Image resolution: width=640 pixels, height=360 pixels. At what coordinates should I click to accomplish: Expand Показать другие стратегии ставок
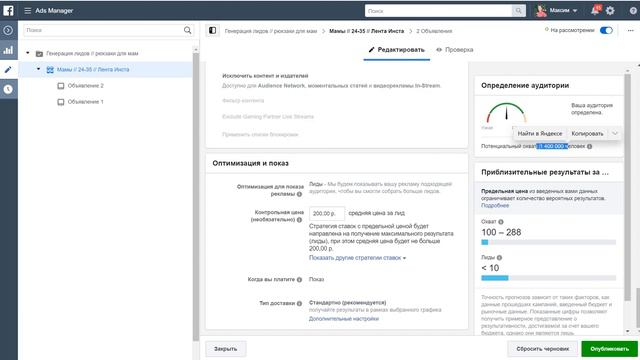(357, 258)
